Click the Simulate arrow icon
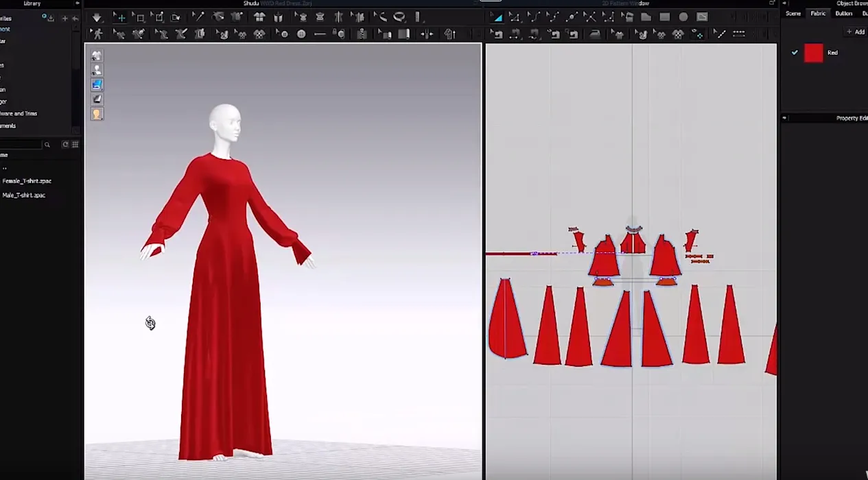 [97, 17]
